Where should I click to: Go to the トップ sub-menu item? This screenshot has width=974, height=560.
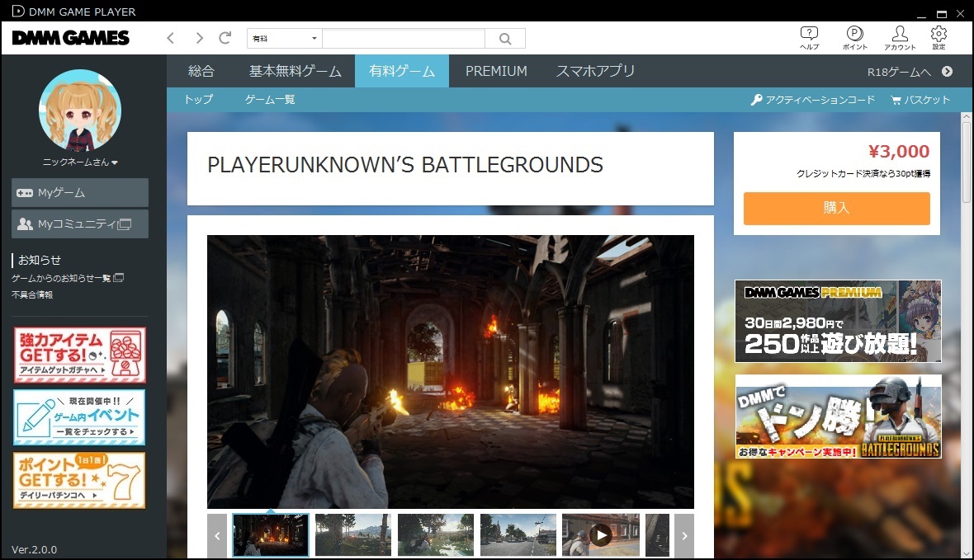[x=198, y=99]
